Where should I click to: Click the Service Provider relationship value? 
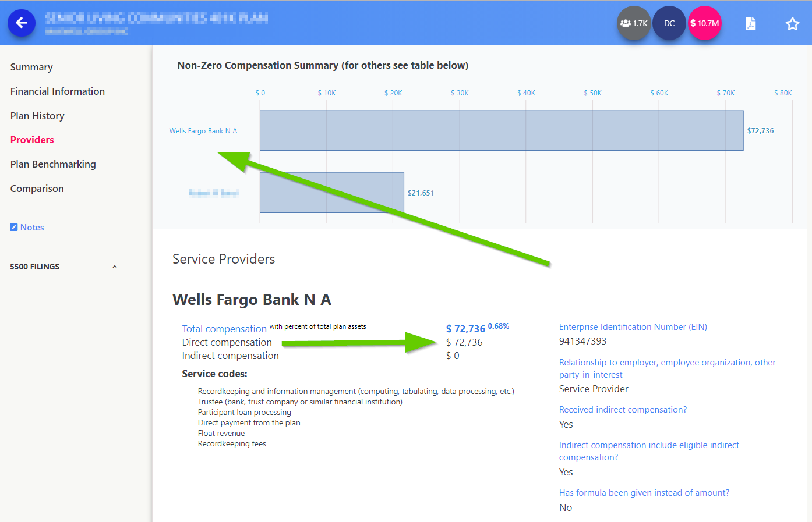(594, 389)
